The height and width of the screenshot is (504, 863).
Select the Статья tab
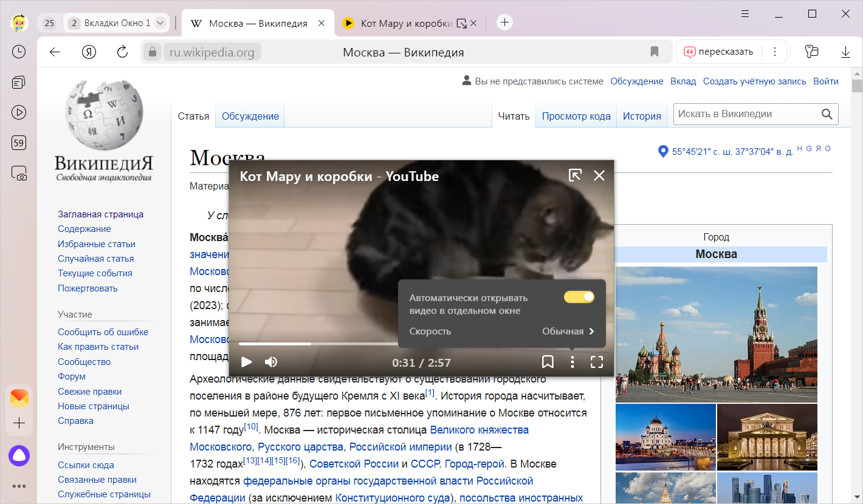193,116
